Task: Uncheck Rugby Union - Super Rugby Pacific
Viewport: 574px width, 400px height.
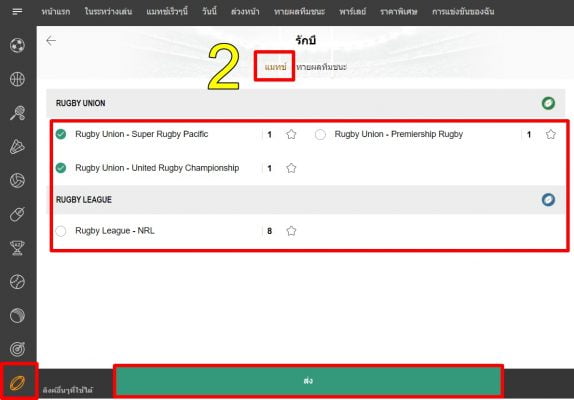Action: (61, 134)
